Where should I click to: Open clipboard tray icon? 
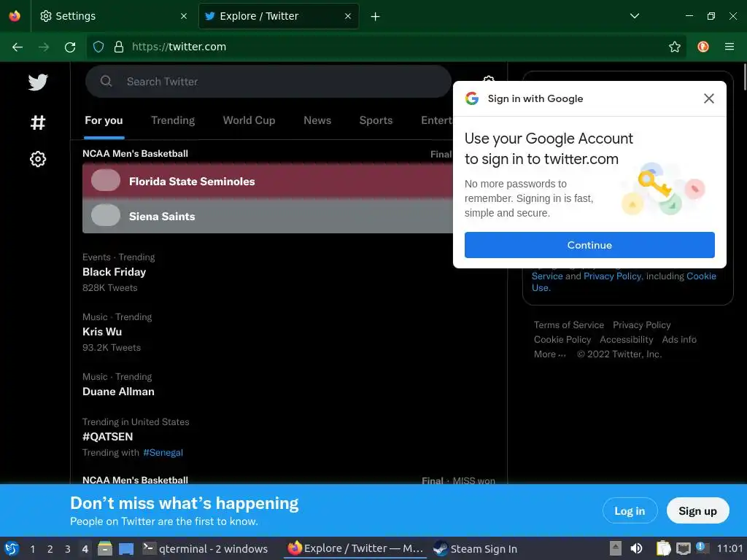coord(663,548)
